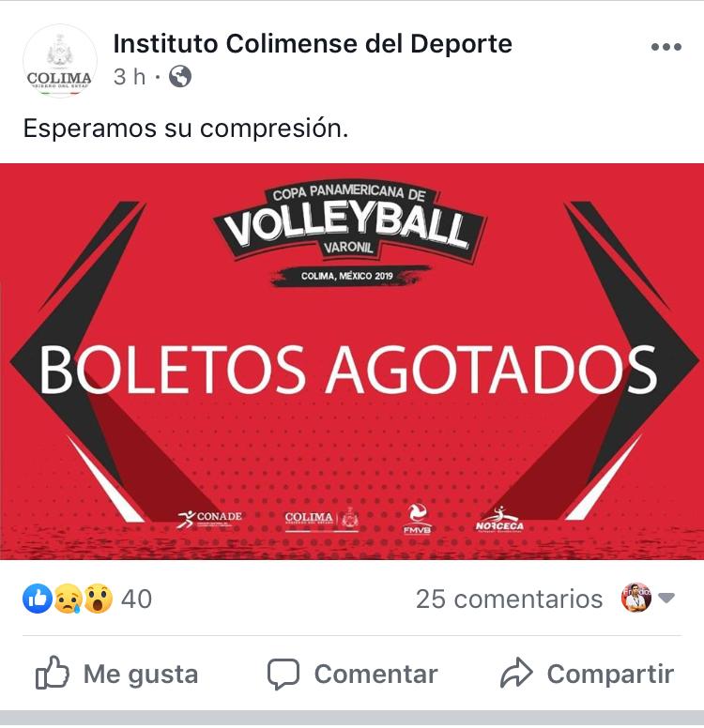
Task: Click the commenter profile avatar
Action: (636, 598)
